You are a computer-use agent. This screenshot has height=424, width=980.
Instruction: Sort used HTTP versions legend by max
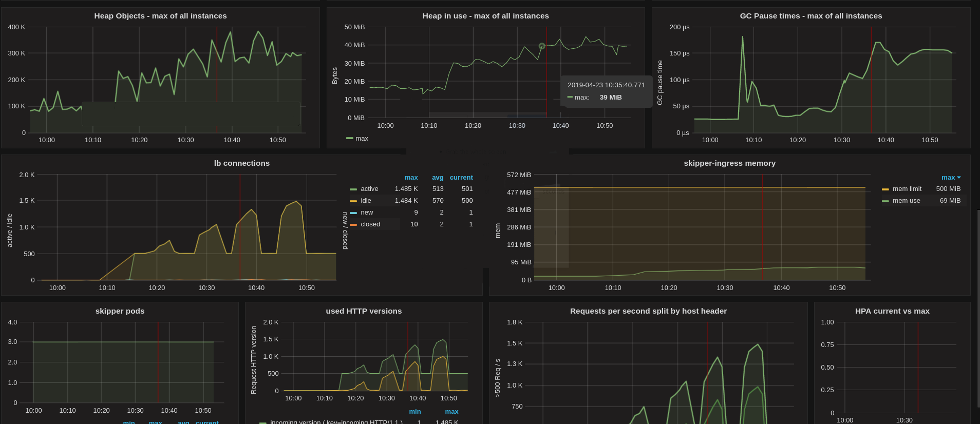pyautogui.click(x=451, y=412)
